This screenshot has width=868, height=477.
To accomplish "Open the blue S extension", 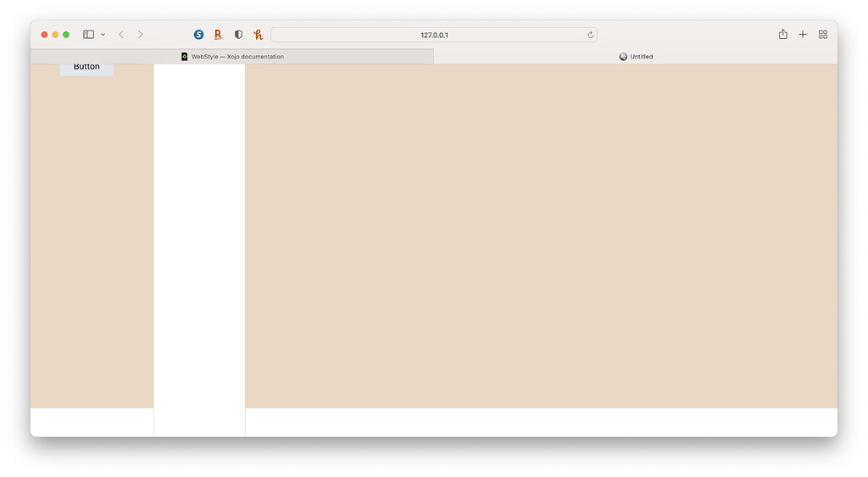I will (x=198, y=34).
